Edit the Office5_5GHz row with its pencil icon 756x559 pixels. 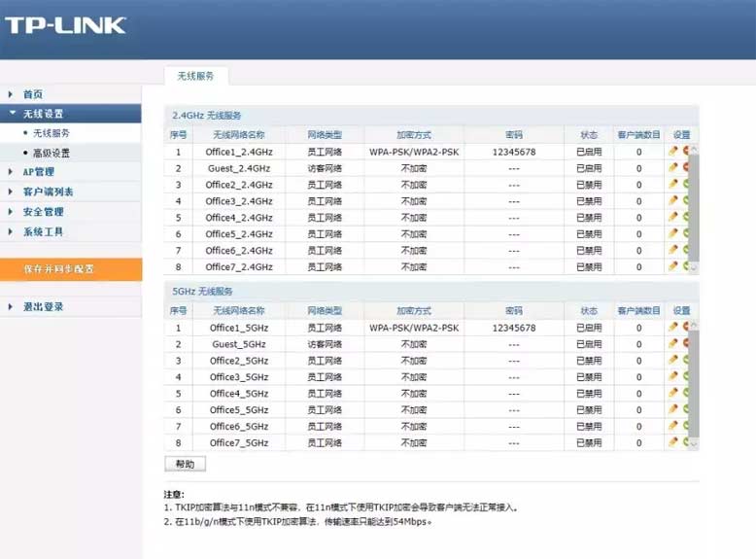pyautogui.click(x=673, y=409)
